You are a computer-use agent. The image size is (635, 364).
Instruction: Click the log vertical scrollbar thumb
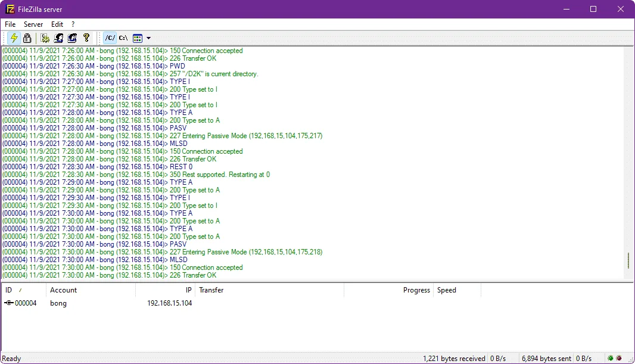pyautogui.click(x=628, y=260)
